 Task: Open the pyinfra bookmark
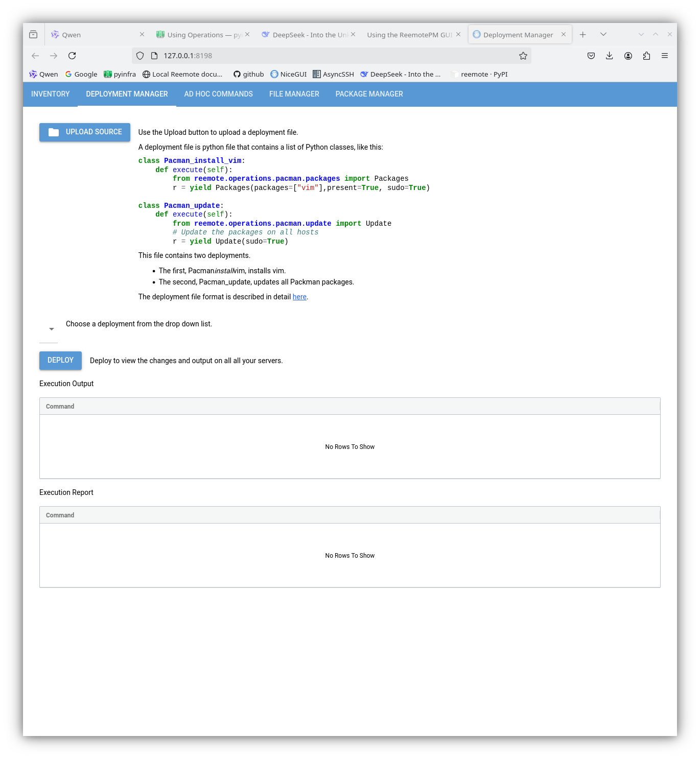[x=120, y=74]
